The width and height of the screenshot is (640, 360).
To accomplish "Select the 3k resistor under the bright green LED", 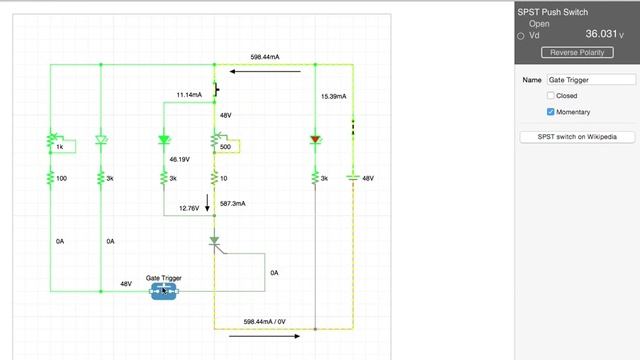I will (164, 178).
